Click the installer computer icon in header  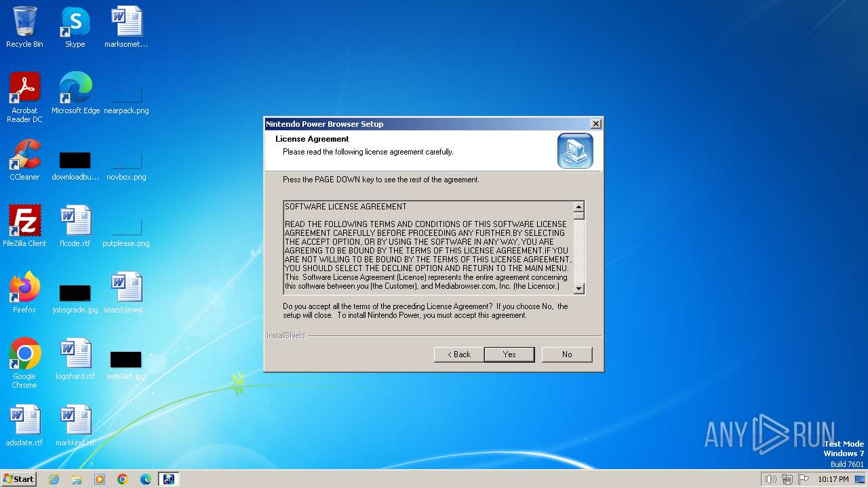click(575, 150)
